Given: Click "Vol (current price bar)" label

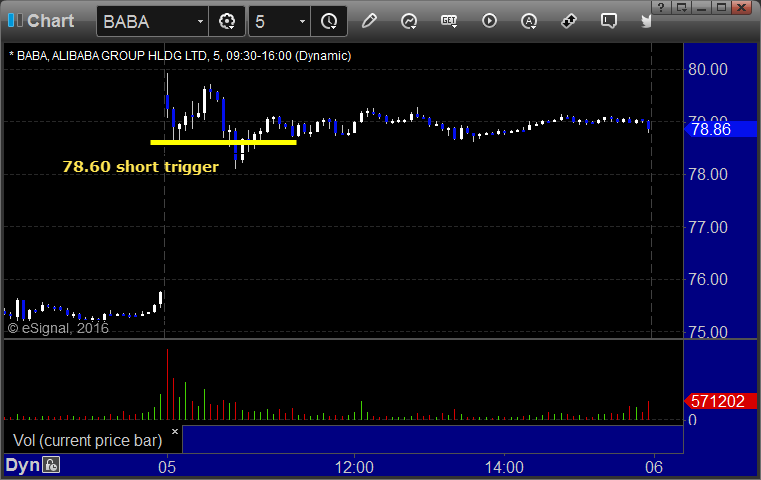Looking at the screenshot, I should coord(87,440).
